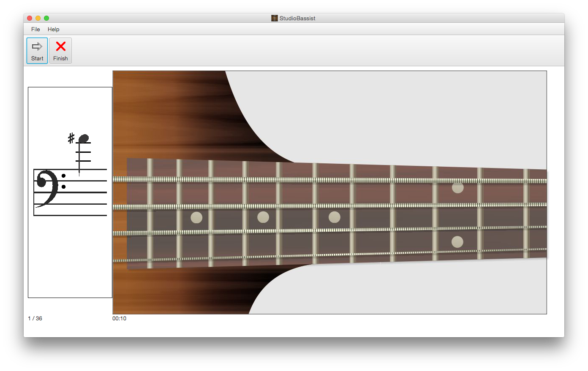The height and width of the screenshot is (371, 588).
Task: Open the File menu
Action: click(x=35, y=29)
